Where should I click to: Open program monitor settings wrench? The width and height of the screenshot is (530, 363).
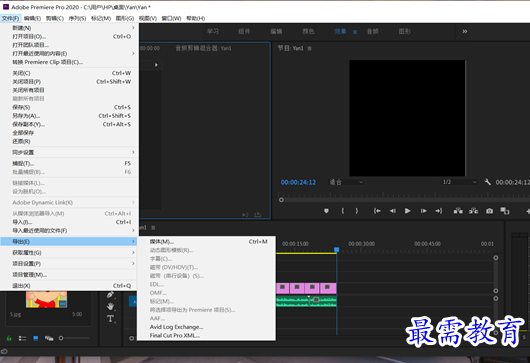[487, 182]
